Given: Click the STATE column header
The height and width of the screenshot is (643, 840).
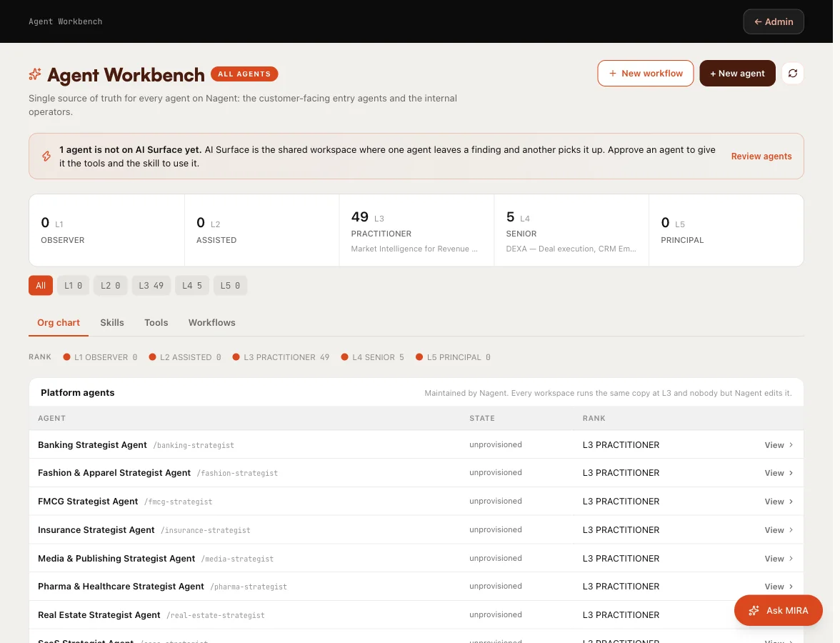Looking at the screenshot, I should pyautogui.click(x=481, y=418).
